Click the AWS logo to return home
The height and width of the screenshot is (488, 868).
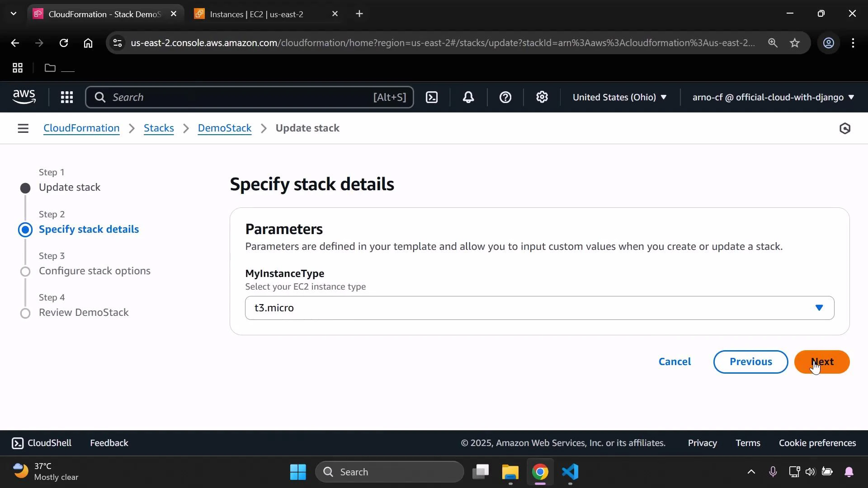pos(24,97)
